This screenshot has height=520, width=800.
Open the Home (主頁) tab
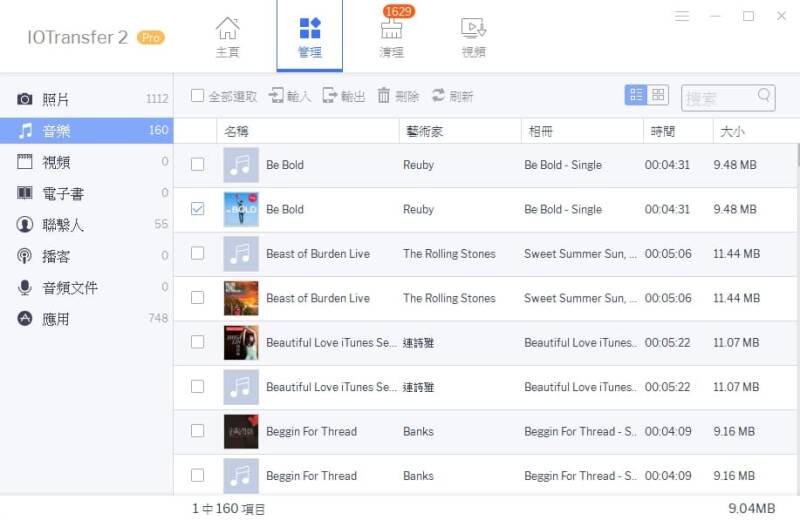click(228, 37)
